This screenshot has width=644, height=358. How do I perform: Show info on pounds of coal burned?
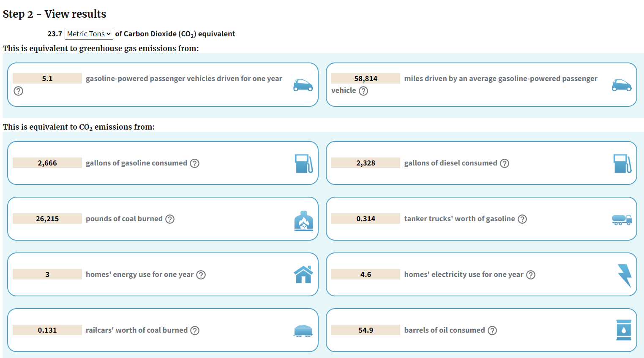[x=170, y=219]
